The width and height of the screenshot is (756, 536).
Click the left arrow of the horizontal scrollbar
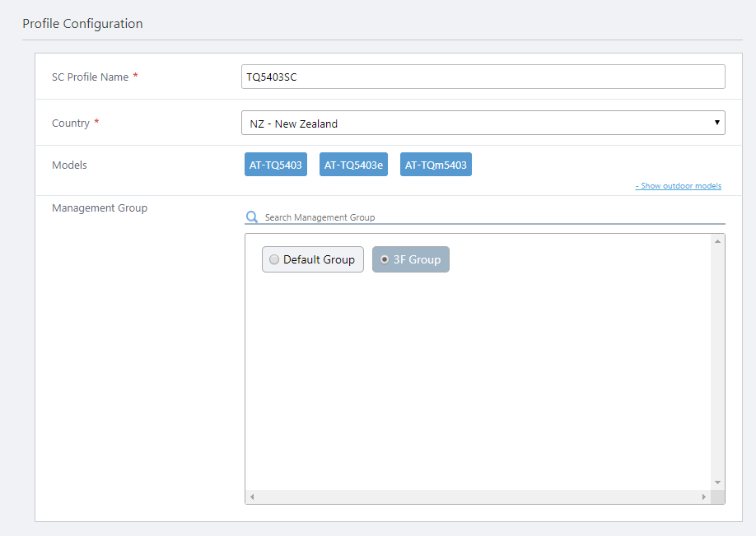pos(252,497)
